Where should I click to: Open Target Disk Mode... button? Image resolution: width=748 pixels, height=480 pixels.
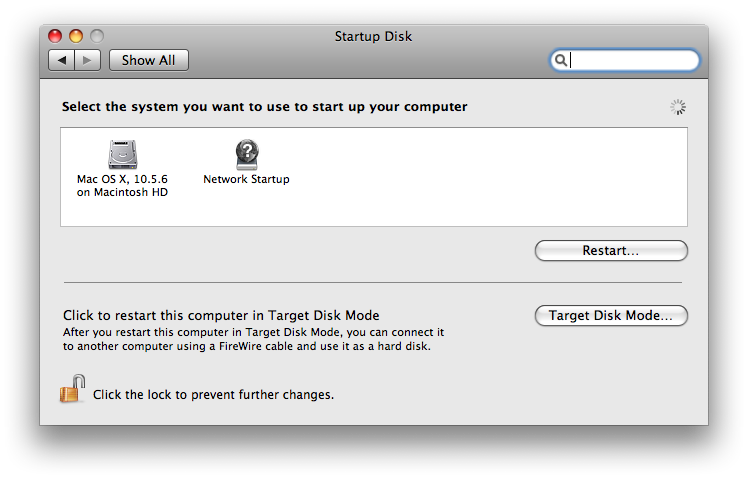coord(611,316)
